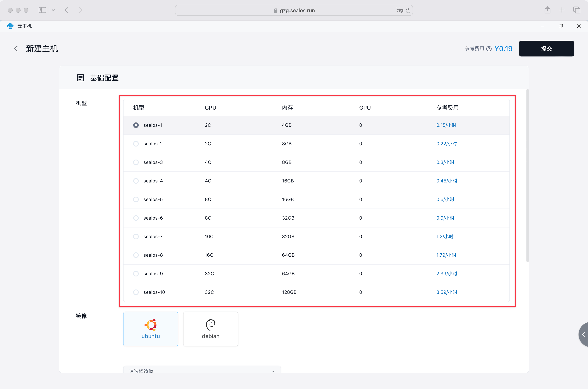Click the 2.39/小时 price for sealos-9
The image size is (588, 389).
pyautogui.click(x=447, y=274)
